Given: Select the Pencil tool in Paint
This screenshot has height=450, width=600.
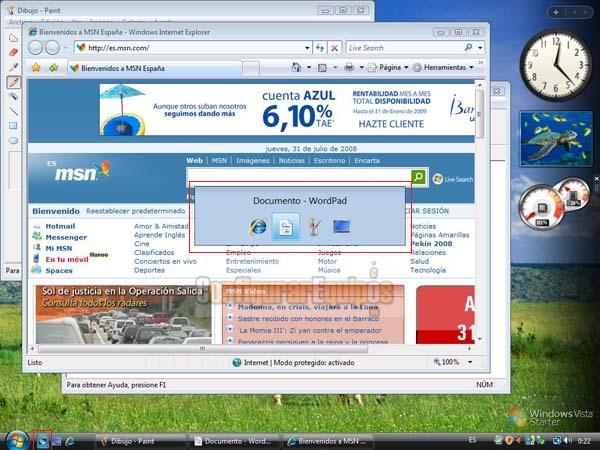Looking at the screenshot, I should [13, 82].
